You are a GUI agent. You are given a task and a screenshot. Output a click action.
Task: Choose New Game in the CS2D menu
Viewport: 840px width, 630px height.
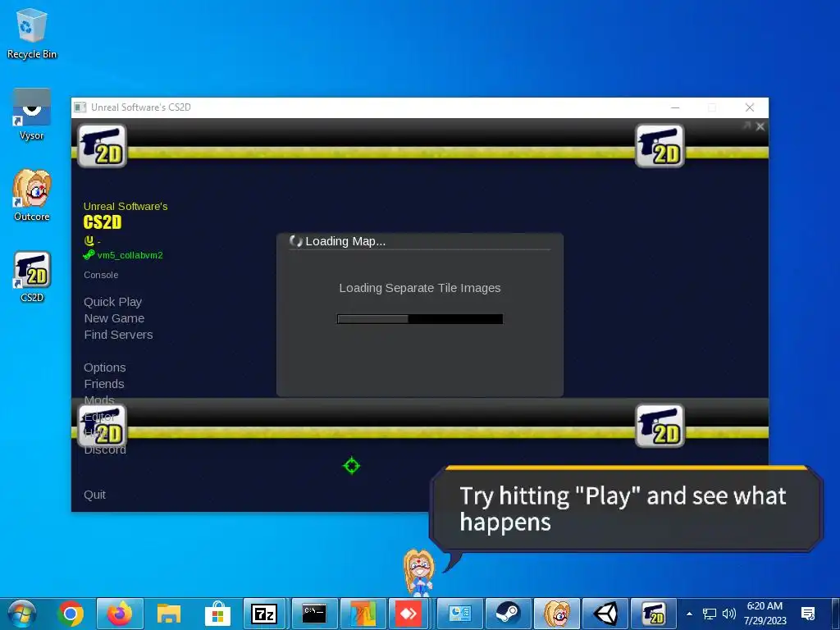click(x=114, y=318)
